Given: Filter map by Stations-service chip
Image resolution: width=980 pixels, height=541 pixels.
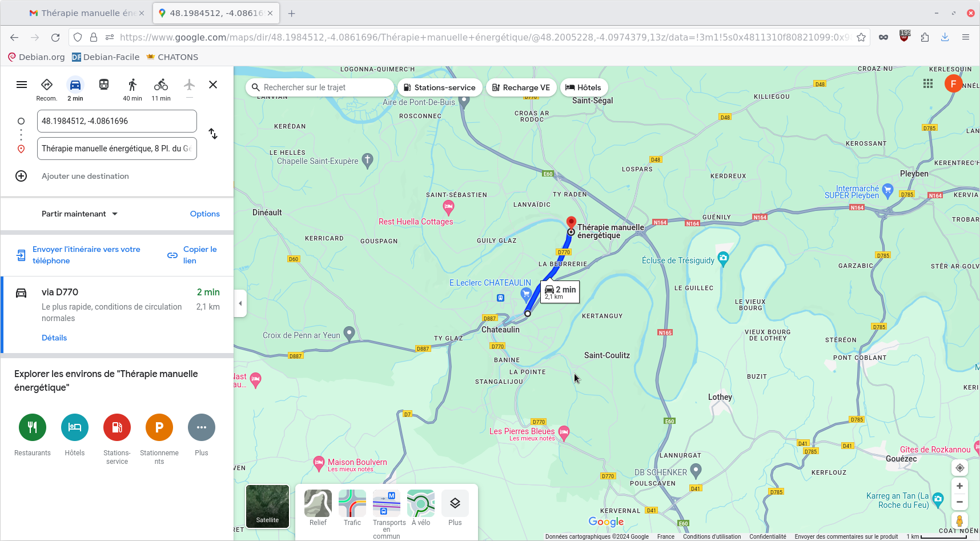Looking at the screenshot, I should [x=439, y=87].
